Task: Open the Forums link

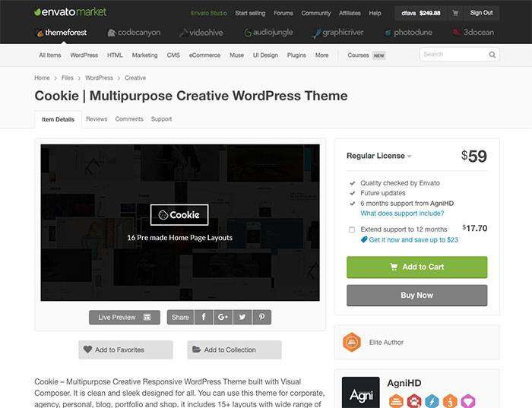Action: point(283,13)
